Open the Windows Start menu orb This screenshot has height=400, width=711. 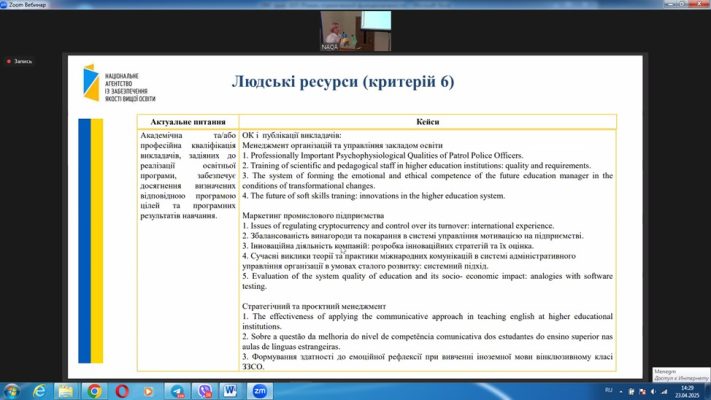point(10,391)
